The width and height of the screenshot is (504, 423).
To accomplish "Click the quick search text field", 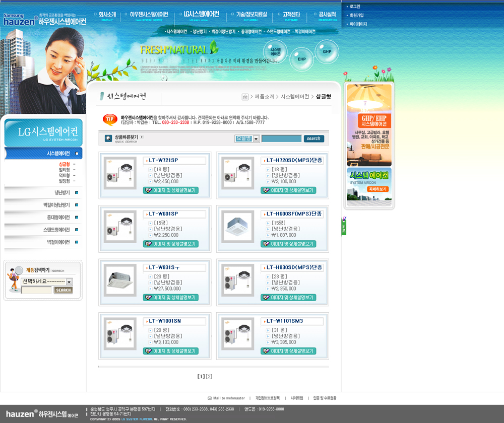I will pos(281,138).
